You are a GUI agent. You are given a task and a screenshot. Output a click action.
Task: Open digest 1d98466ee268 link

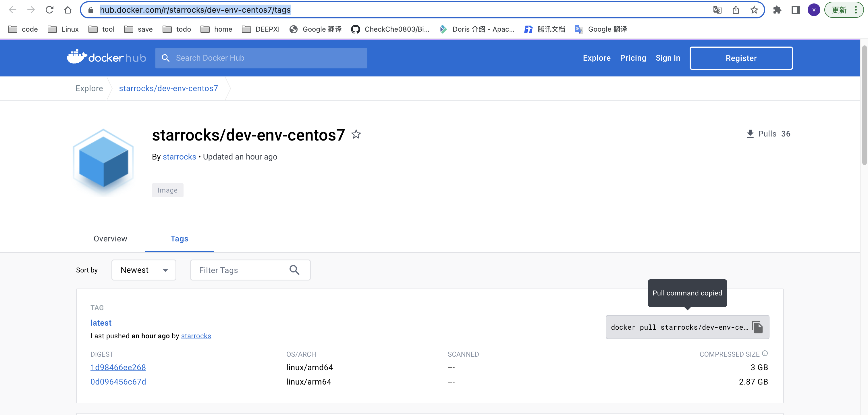pos(118,367)
